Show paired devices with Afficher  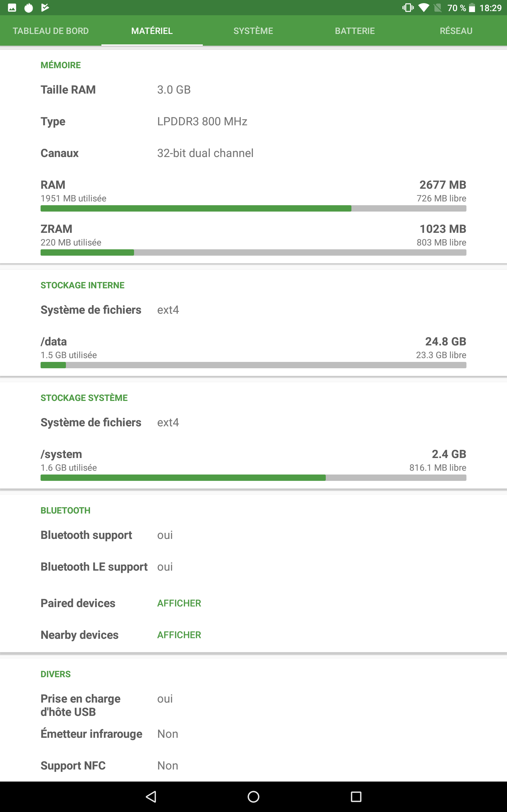(x=179, y=603)
